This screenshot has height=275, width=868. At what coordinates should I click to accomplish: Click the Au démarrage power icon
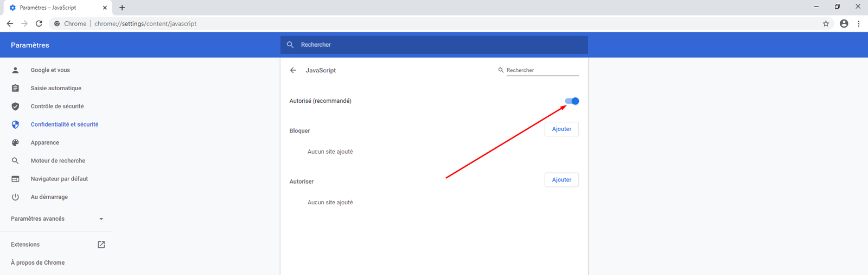pos(15,197)
